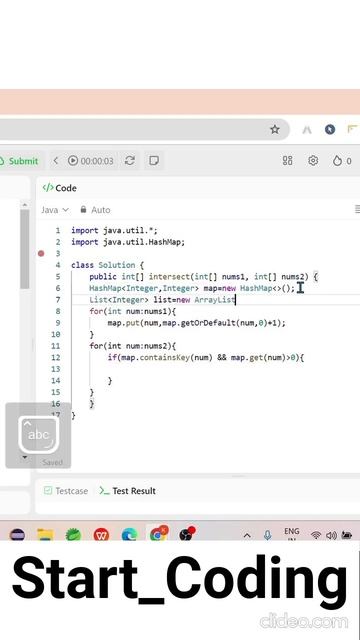Click into line 7 after ArrayList
The height and width of the screenshot is (640, 360).
click(x=236, y=300)
